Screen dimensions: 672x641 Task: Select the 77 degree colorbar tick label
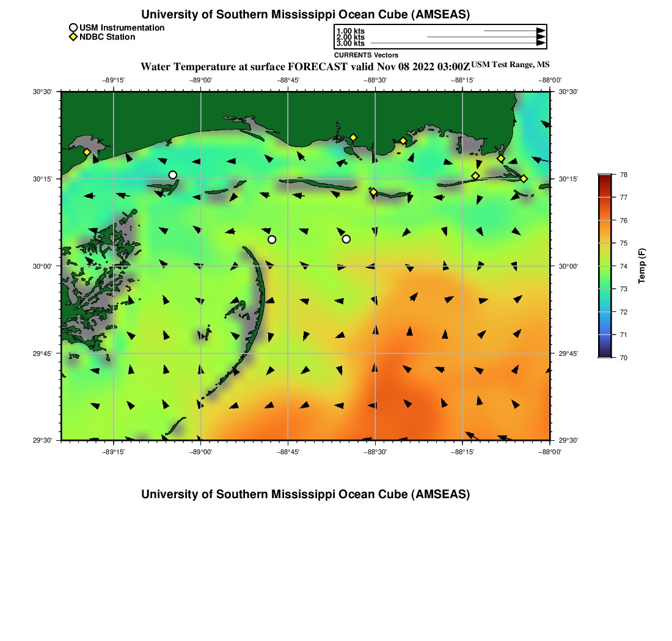[624, 197]
